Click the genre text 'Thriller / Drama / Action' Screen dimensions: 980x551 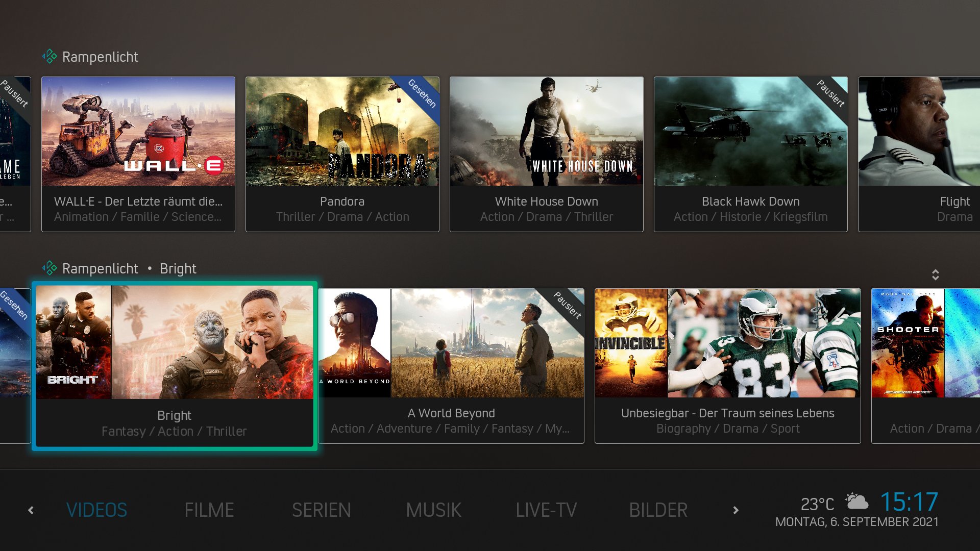[342, 217]
